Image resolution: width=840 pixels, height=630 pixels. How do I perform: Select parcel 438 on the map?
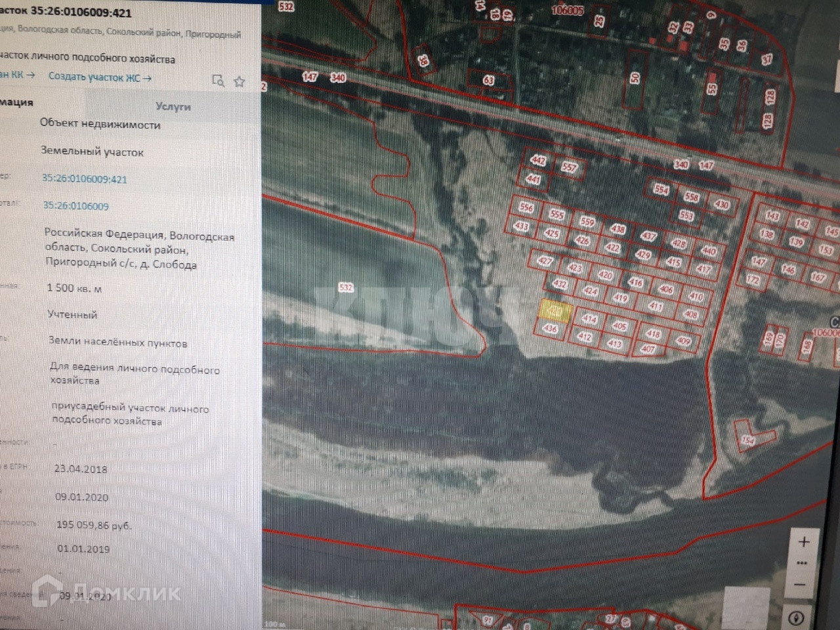(618, 229)
